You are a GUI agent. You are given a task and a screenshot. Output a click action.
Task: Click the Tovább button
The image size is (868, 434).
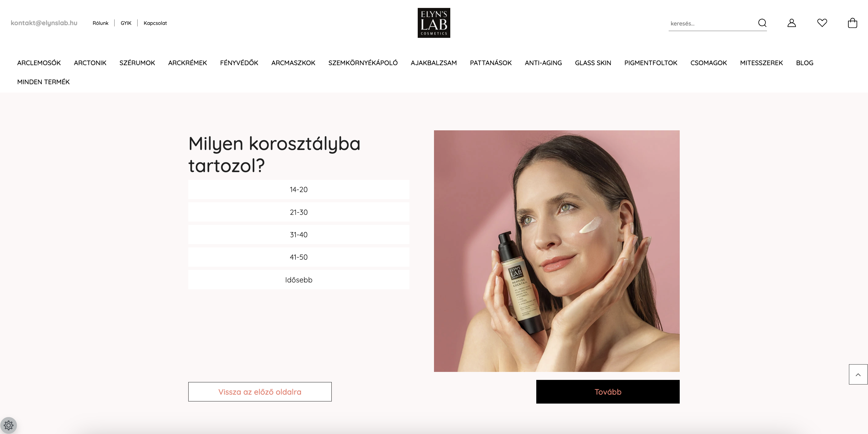tap(608, 392)
